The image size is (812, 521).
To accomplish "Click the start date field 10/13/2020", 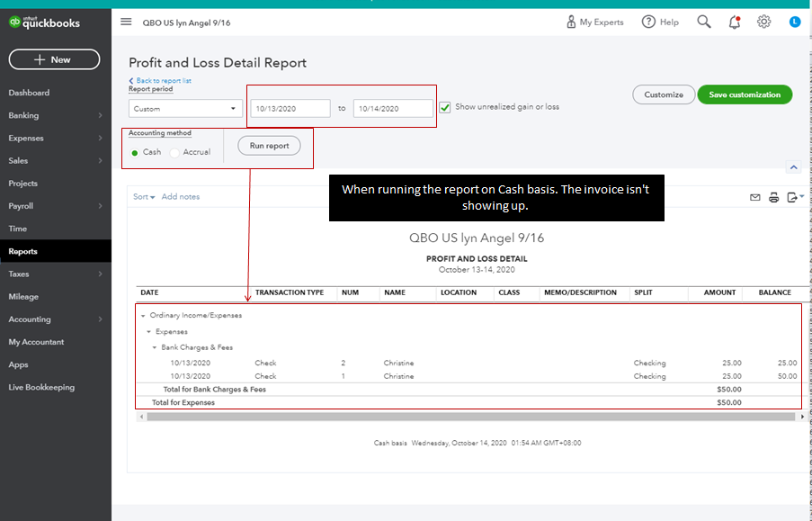I will (290, 108).
